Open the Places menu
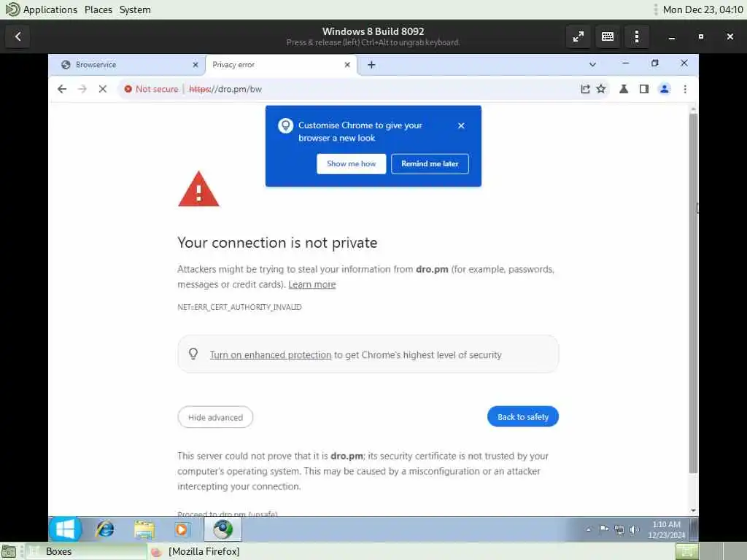 pos(98,9)
